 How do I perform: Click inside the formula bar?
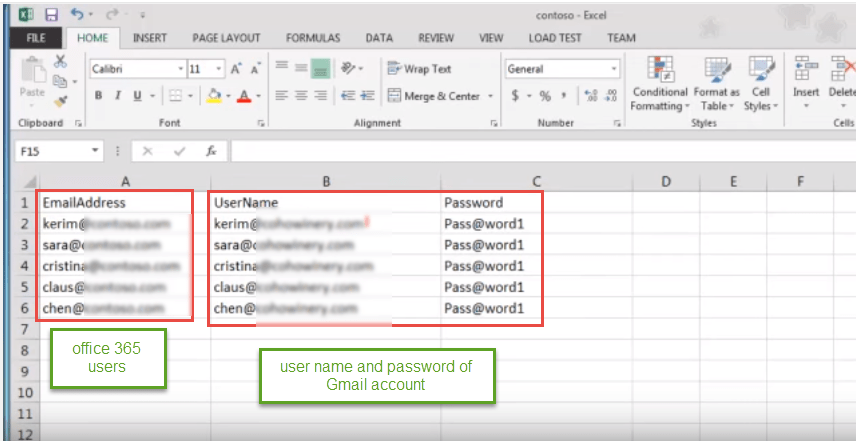(543, 151)
